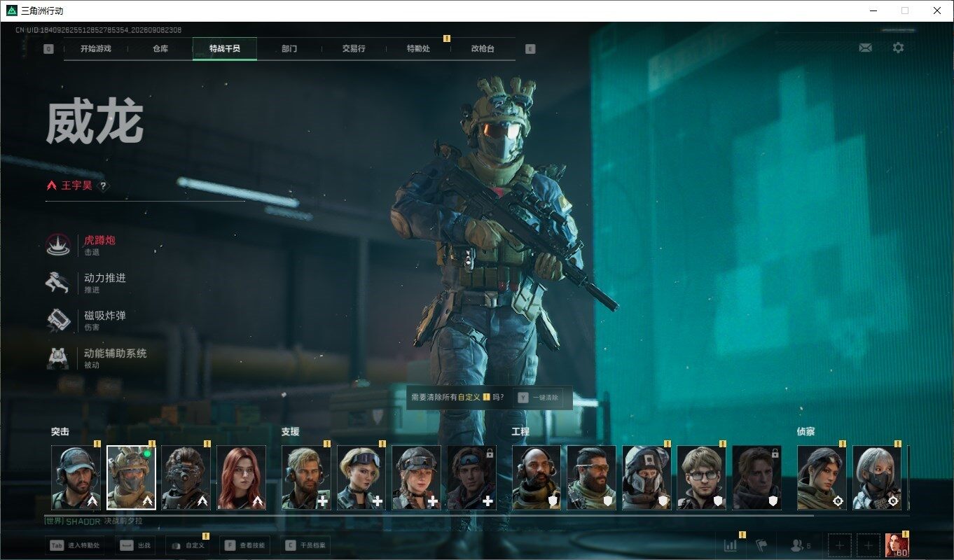Select the red-haired assault operator
Image resolution: width=954 pixels, height=560 pixels.
[242, 477]
